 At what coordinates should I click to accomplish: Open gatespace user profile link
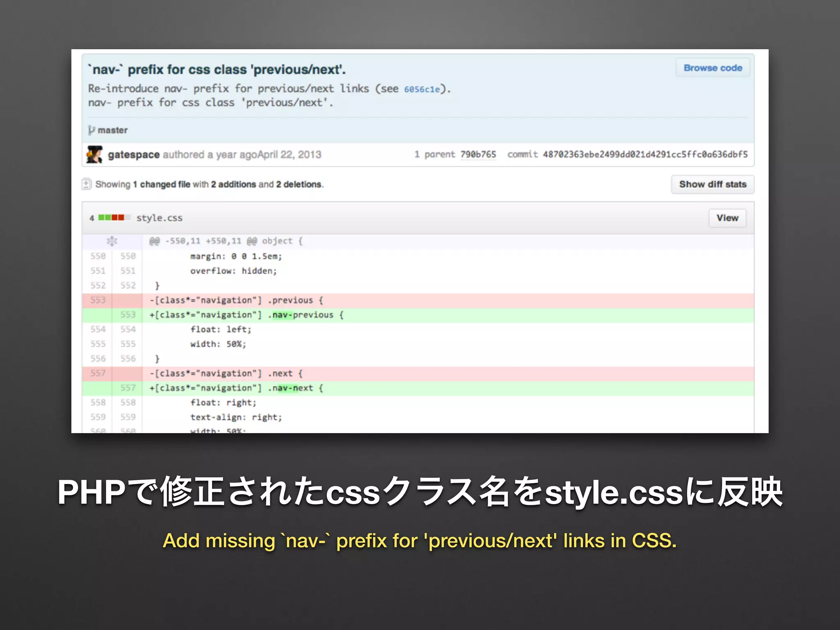coord(134,155)
